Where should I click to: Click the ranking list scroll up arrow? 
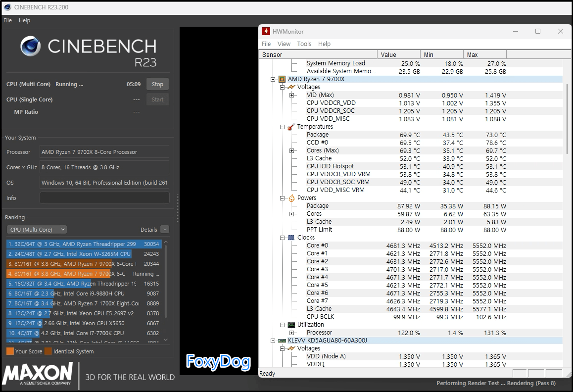[166, 242]
